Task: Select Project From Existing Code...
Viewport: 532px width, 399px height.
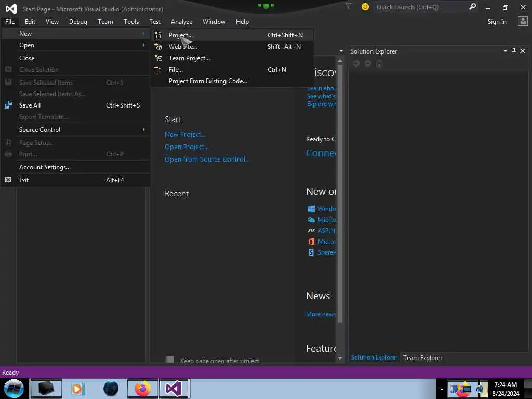Action: 232,81
